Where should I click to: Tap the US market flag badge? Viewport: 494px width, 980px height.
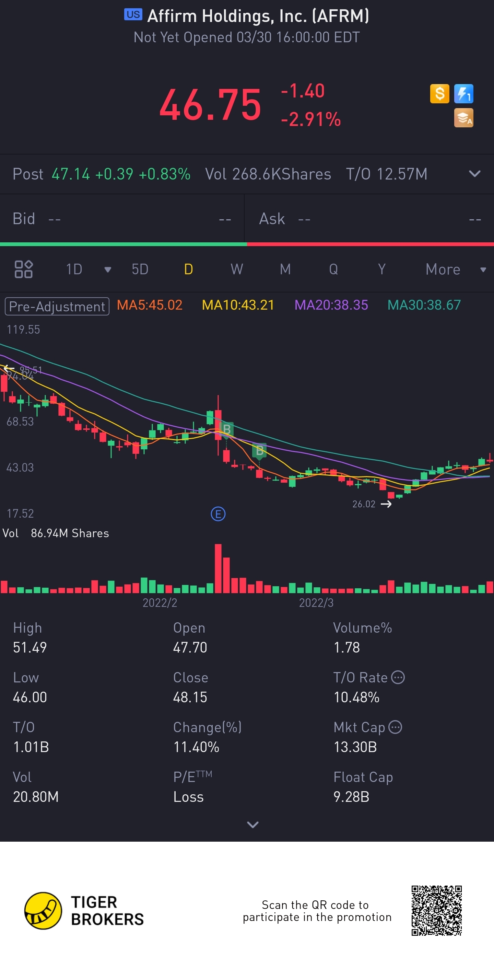pyautogui.click(x=133, y=14)
